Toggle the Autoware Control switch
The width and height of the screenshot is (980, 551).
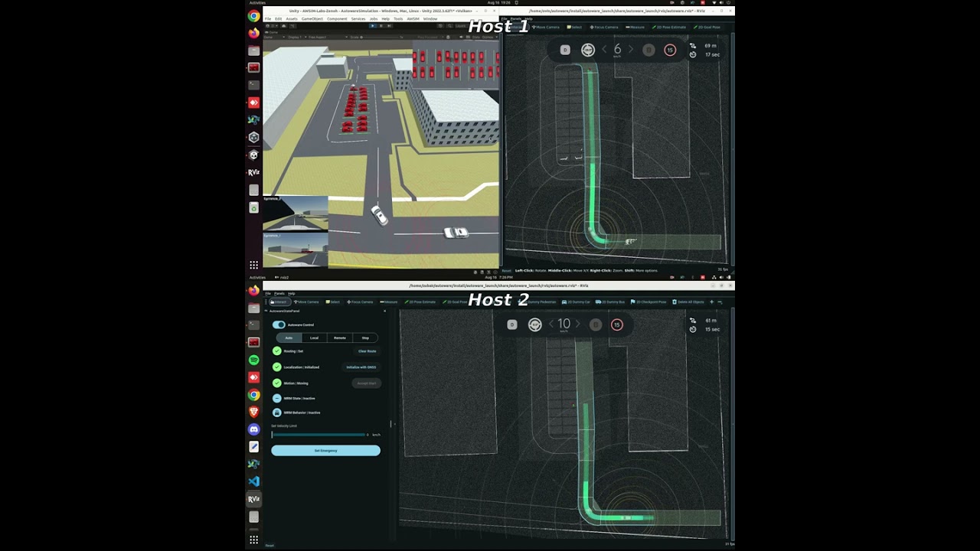point(279,324)
